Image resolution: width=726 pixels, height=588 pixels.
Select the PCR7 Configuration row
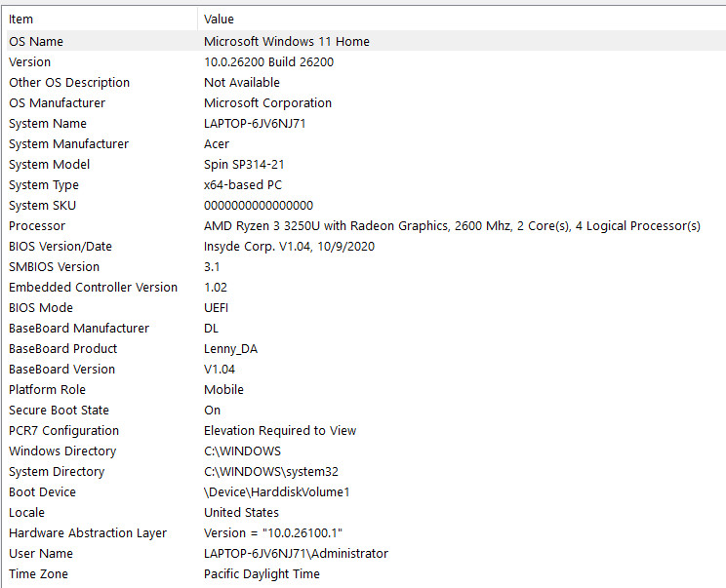[366, 430]
